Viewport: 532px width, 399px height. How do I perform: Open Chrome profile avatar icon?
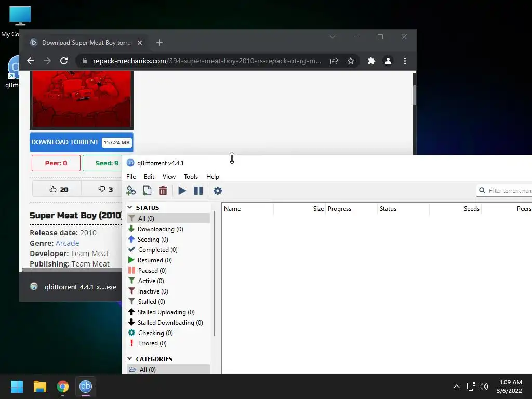click(388, 61)
